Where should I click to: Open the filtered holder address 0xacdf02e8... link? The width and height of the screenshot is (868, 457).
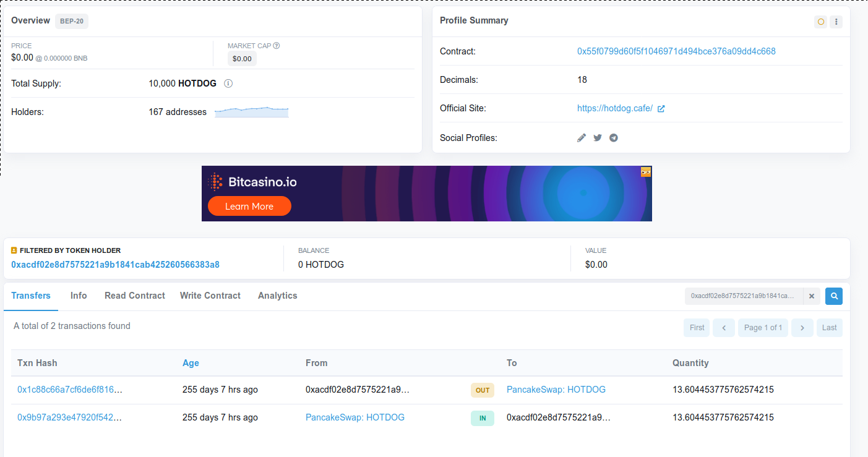pos(115,265)
